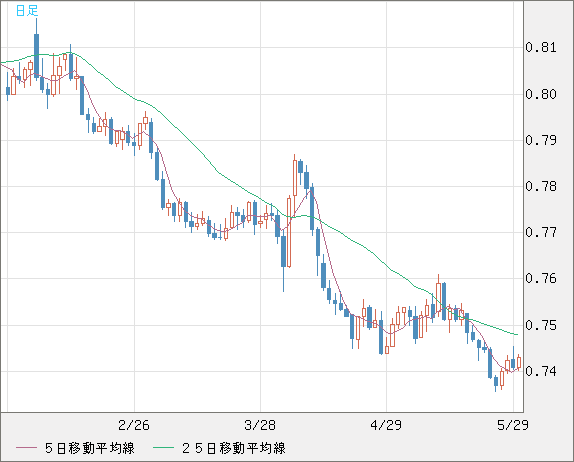
Task: Click the 日足 chart label
Action: 27,10
